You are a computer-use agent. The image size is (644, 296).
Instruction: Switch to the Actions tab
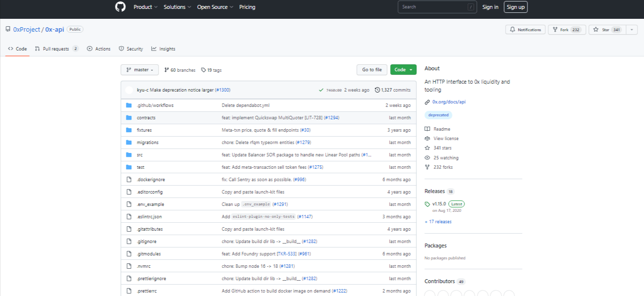(x=99, y=49)
